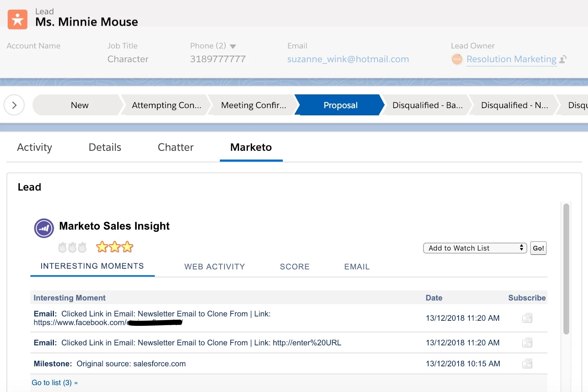
Task: Switch to the Details tab
Action: tap(105, 147)
